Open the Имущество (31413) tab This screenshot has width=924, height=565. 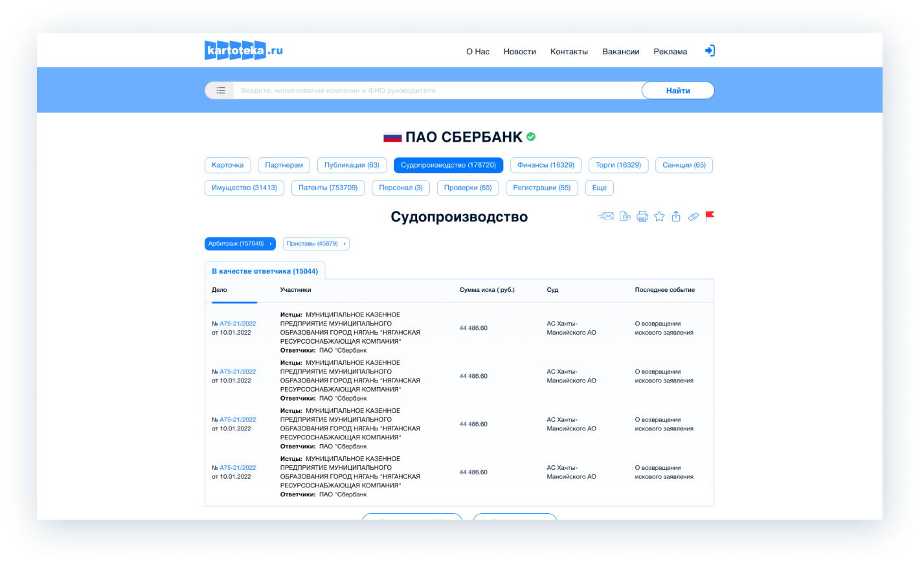point(244,188)
